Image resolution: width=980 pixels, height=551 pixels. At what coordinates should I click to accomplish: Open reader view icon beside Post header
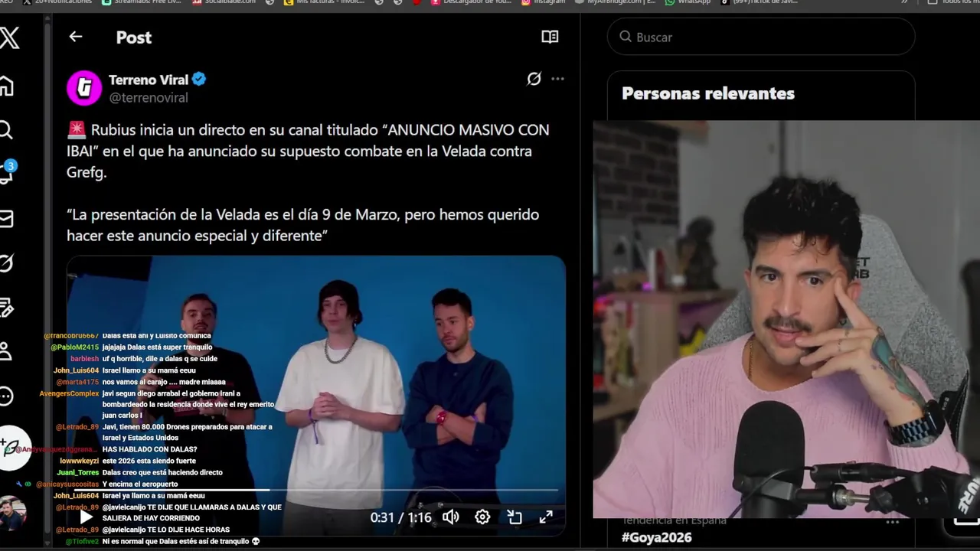tap(550, 37)
